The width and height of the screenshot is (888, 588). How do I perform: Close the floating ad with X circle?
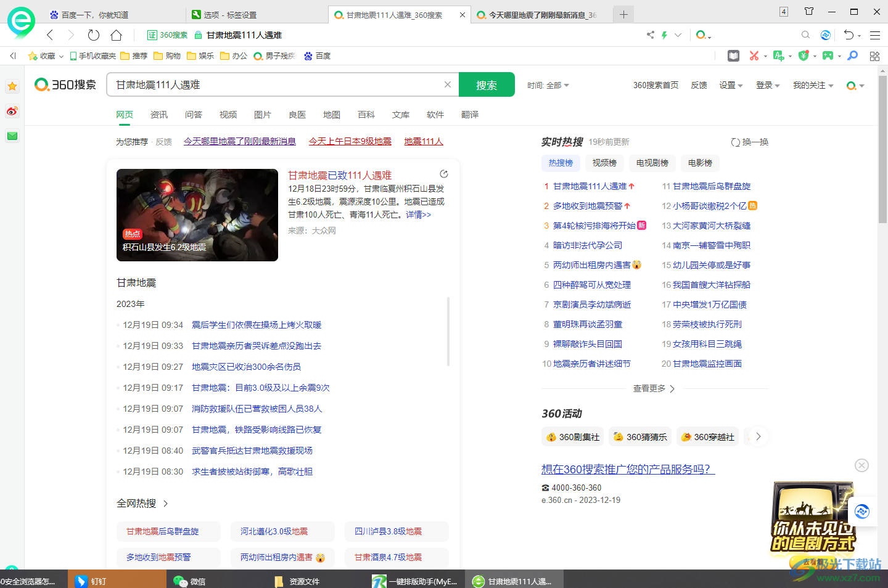(x=862, y=465)
